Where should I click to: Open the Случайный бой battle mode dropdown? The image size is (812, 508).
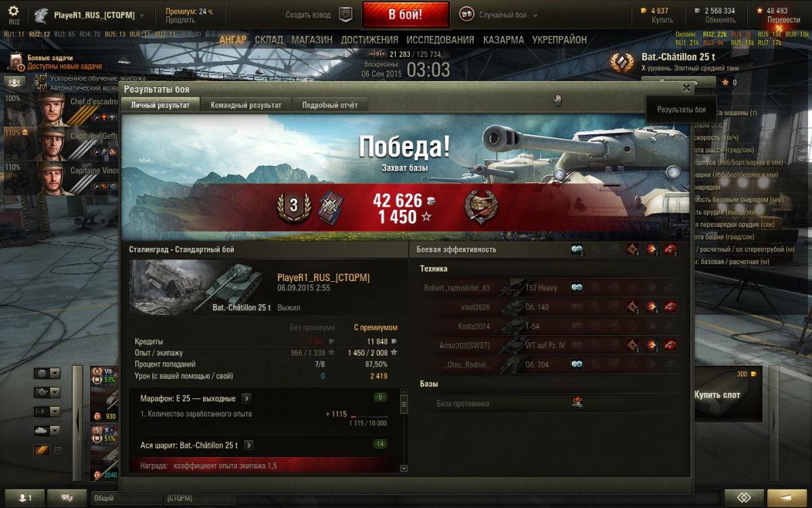499,15
